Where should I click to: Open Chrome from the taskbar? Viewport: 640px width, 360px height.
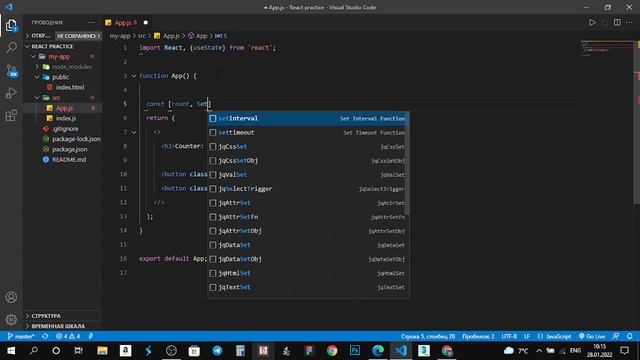332,351
